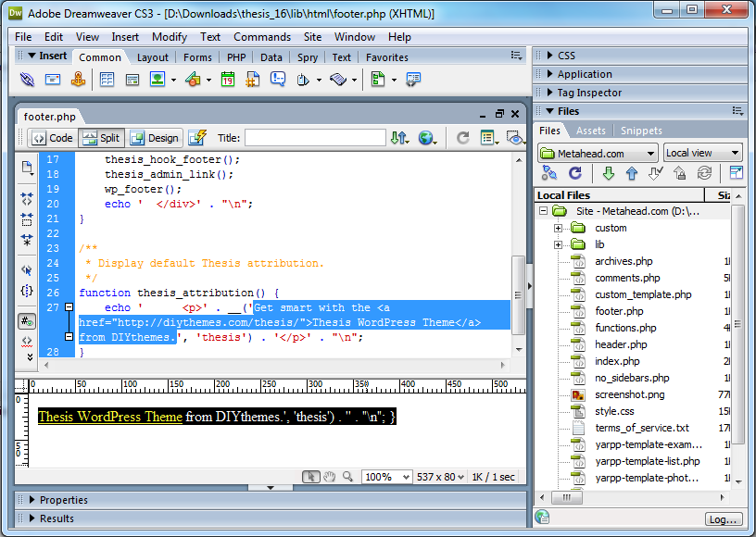Click the code view vertical scrollbar thumb
Screen dimensions: 756x537
pyautogui.click(x=518, y=294)
